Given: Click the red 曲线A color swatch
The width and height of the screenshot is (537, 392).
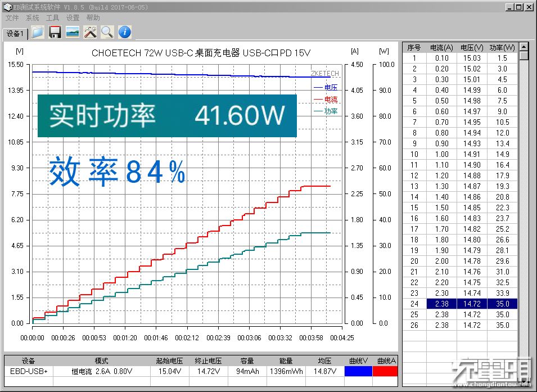Looking at the screenshot, I should [385, 371].
